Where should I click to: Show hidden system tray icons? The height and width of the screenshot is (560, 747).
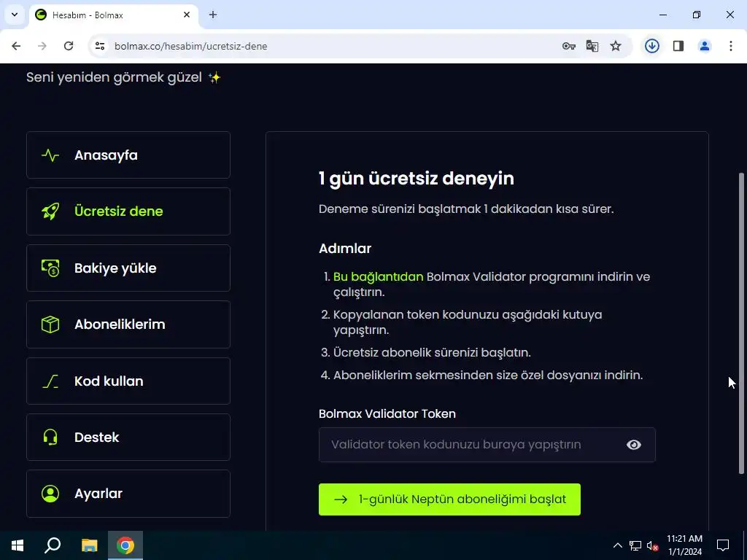click(x=617, y=545)
